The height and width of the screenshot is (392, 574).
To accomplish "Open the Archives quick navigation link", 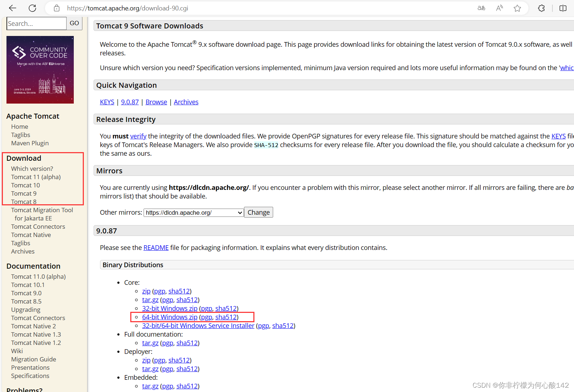I will click(x=186, y=102).
